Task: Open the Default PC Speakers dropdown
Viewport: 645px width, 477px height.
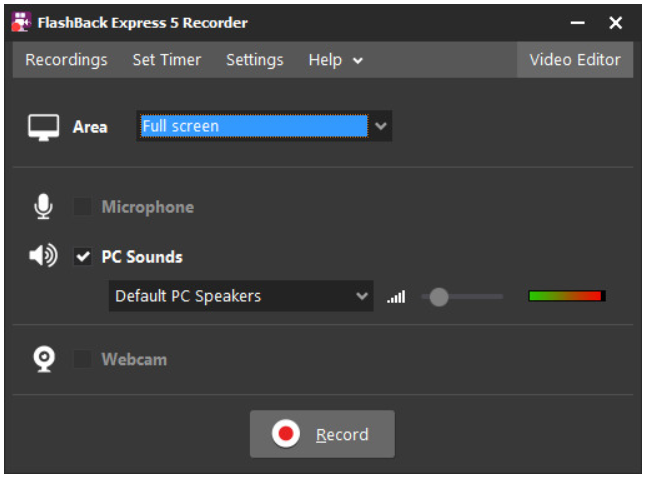Action: click(241, 296)
